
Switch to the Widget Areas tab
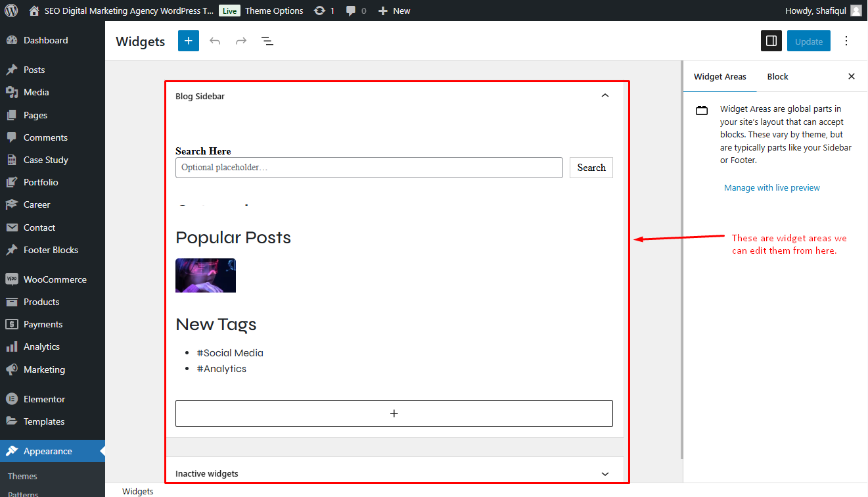click(x=720, y=76)
